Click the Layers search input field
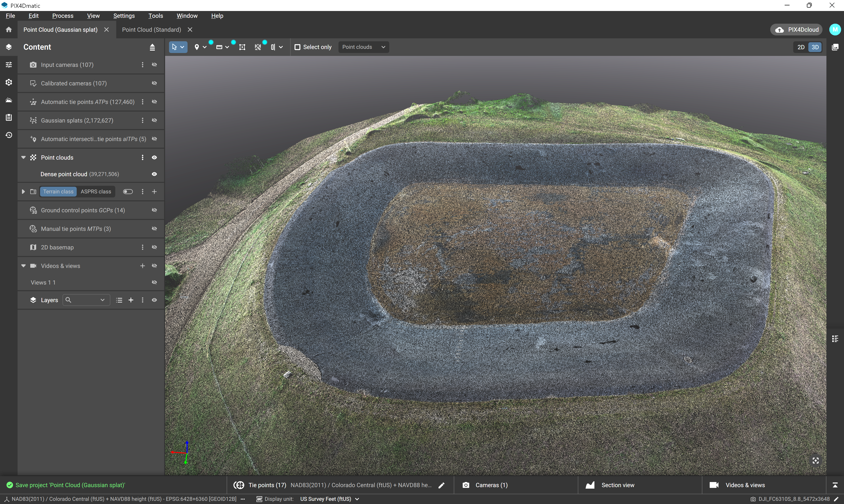 (85, 300)
